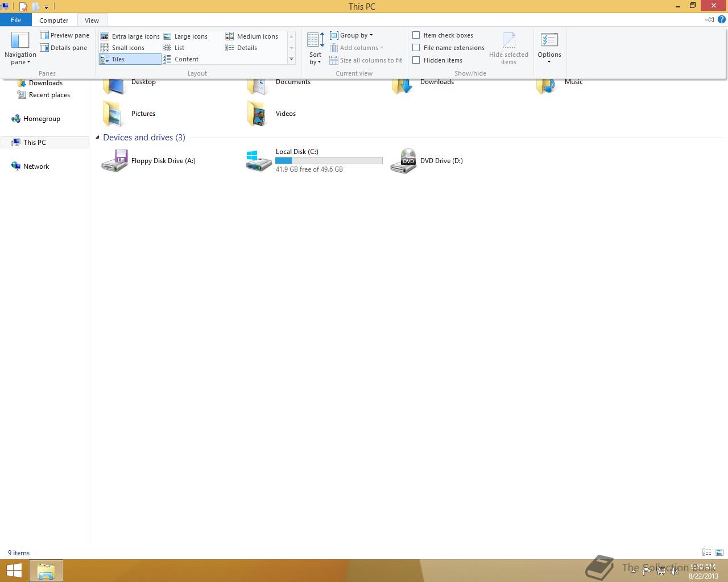Select the Pictures folder
The height and width of the screenshot is (582, 728).
click(x=129, y=114)
